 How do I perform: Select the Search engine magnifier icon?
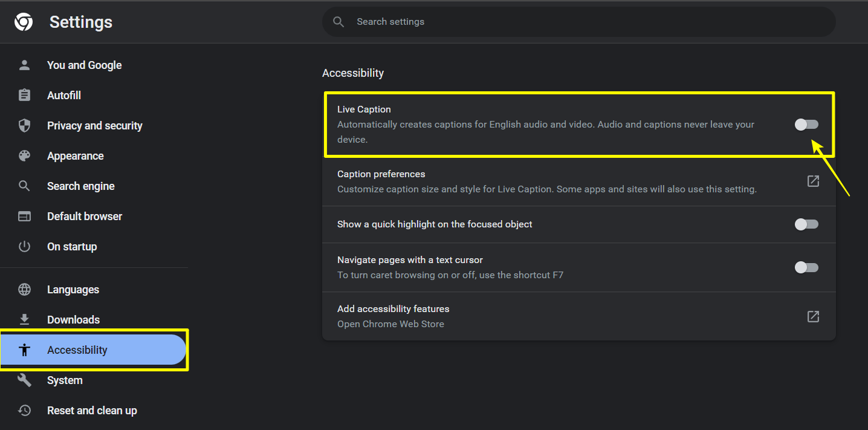tap(24, 186)
